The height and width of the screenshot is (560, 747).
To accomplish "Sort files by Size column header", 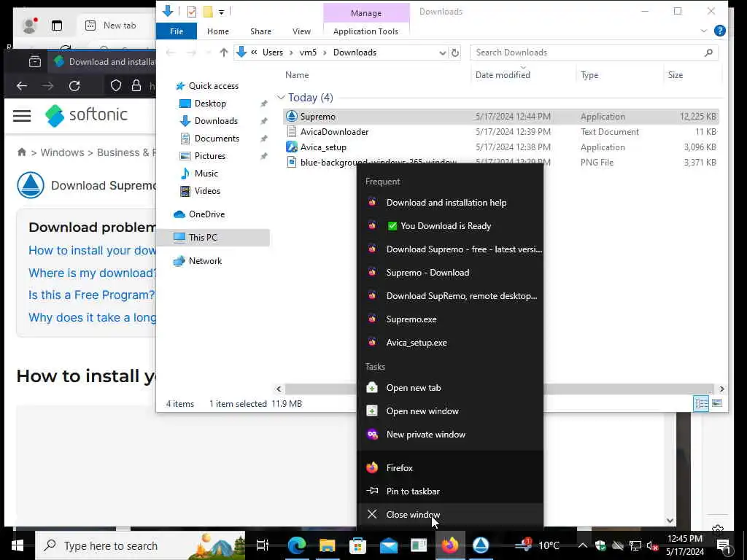I will pos(675,75).
